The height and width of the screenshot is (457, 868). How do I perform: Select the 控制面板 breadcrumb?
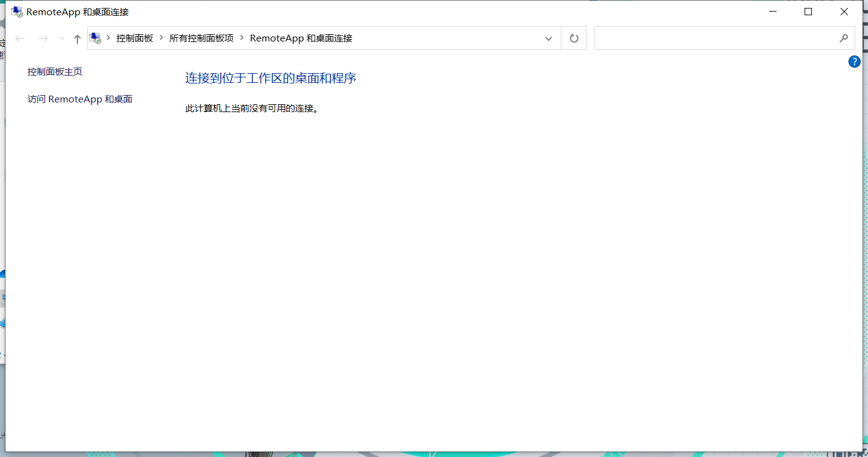point(135,38)
